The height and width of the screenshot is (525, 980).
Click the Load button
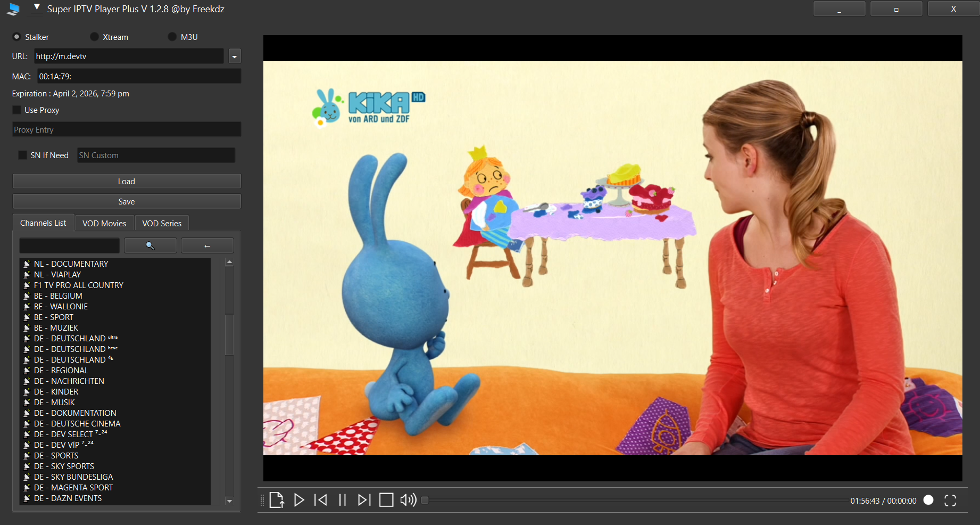(x=127, y=181)
